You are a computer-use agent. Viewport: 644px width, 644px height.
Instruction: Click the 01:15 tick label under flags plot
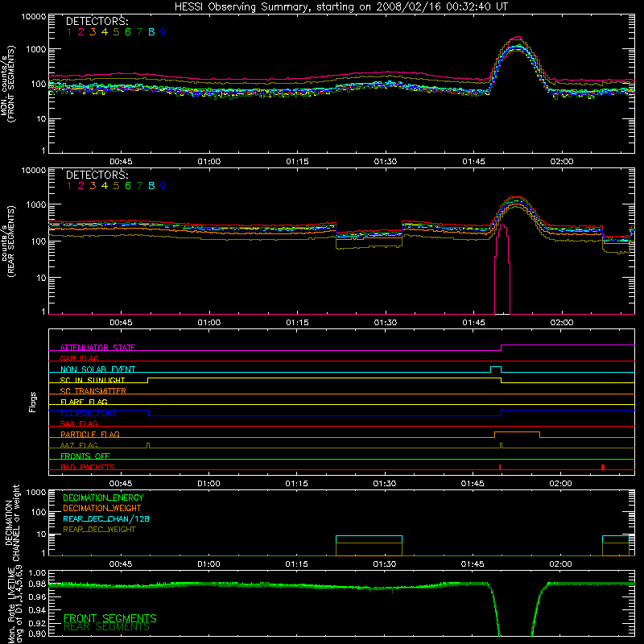tap(296, 484)
